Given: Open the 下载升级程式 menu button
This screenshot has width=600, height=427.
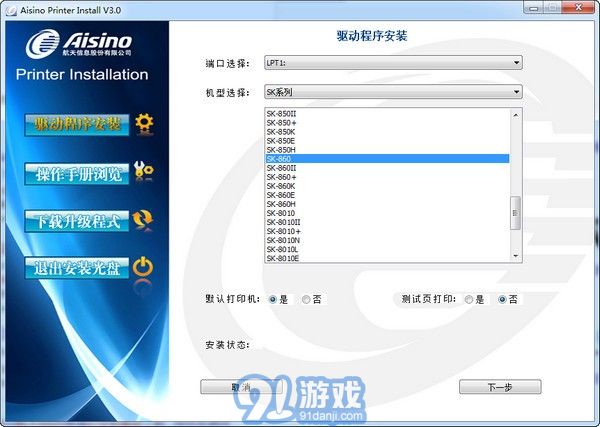Looking at the screenshot, I should pyautogui.click(x=77, y=221).
